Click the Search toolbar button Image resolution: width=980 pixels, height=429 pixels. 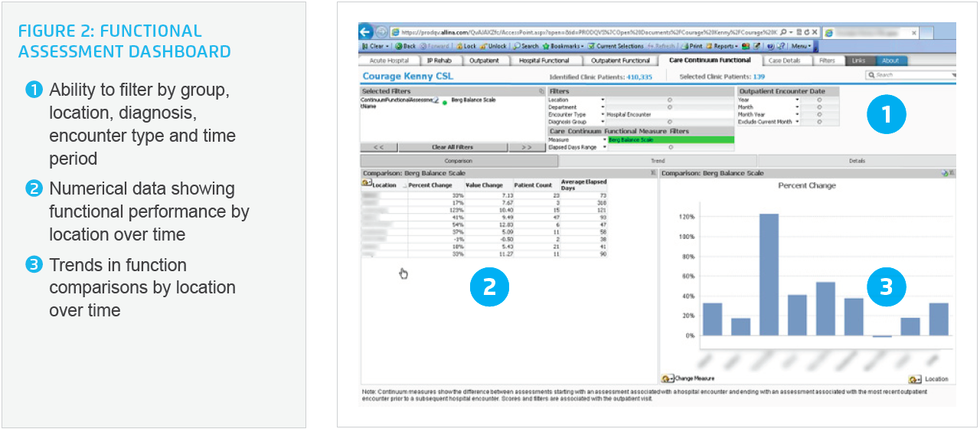(526, 46)
